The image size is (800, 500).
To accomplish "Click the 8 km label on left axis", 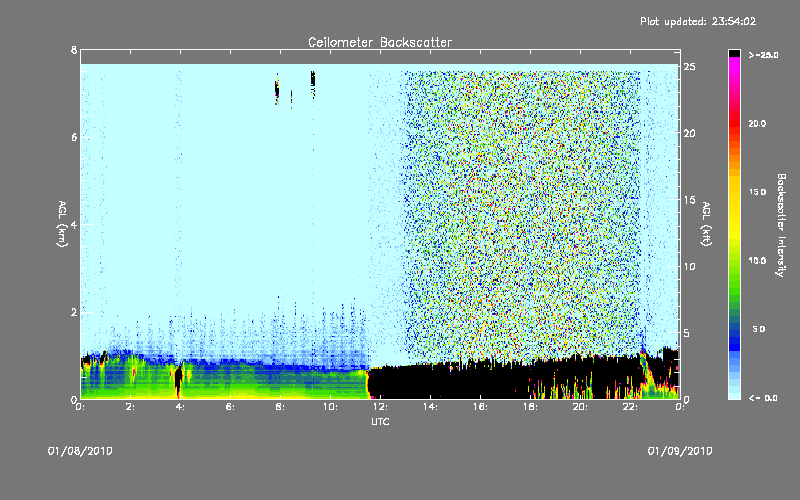I will [x=74, y=50].
